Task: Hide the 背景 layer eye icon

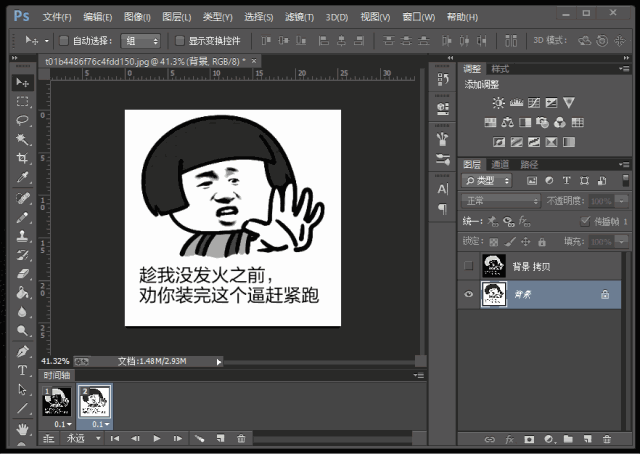Action: pyautogui.click(x=469, y=294)
